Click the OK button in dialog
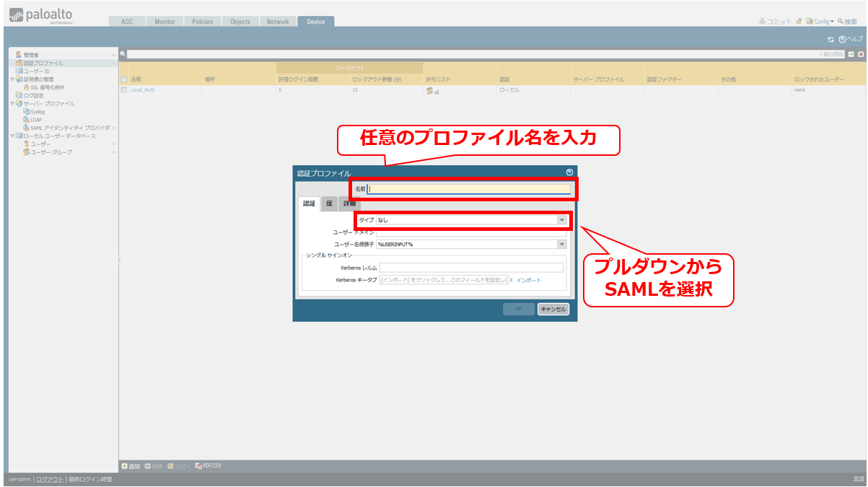The width and height of the screenshot is (868, 487). pyautogui.click(x=519, y=309)
